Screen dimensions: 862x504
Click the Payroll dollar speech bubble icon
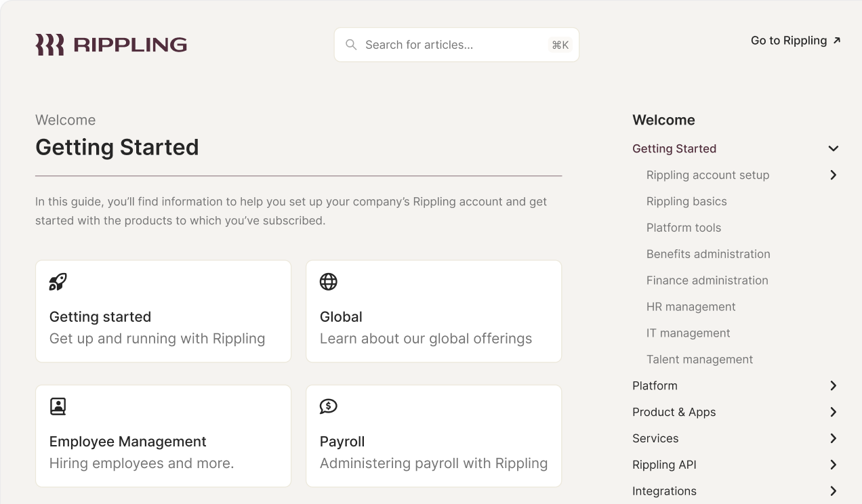pyautogui.click(x=329, y=406)
